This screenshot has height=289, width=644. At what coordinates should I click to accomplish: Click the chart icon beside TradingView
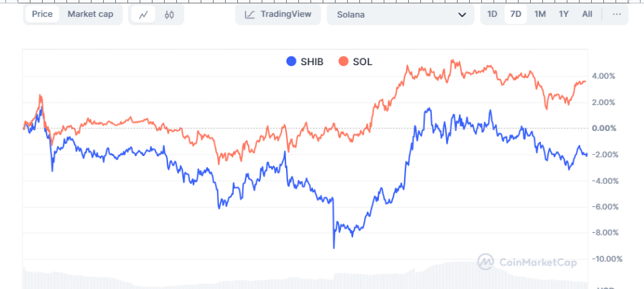pyautogui.click(x=250, y=14)
